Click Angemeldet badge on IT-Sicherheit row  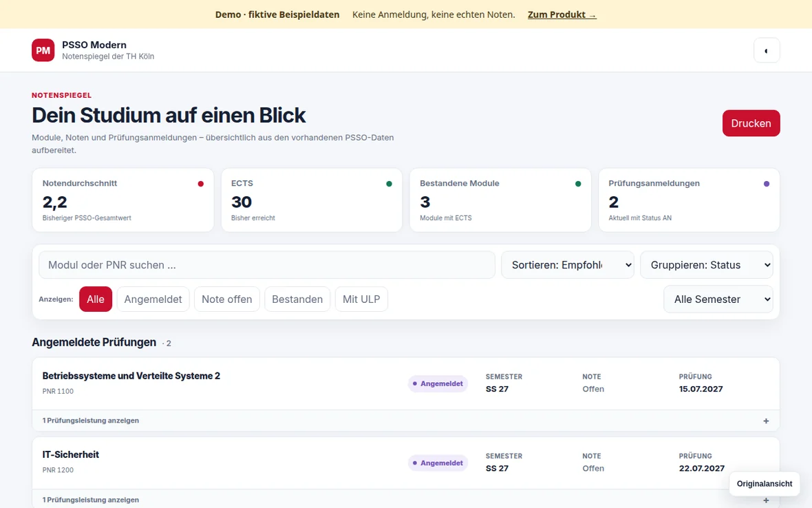[438, 463]
